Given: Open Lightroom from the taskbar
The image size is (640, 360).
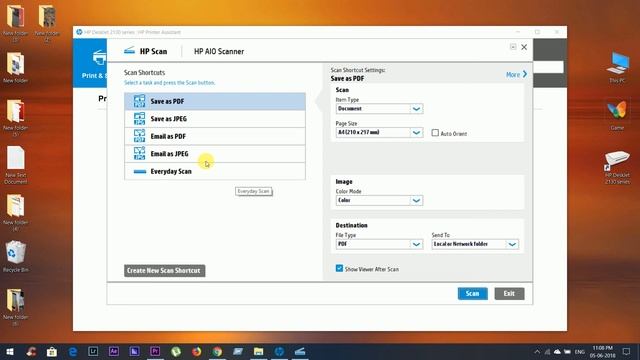Looking at the screenshot, I should pos(93,351).
